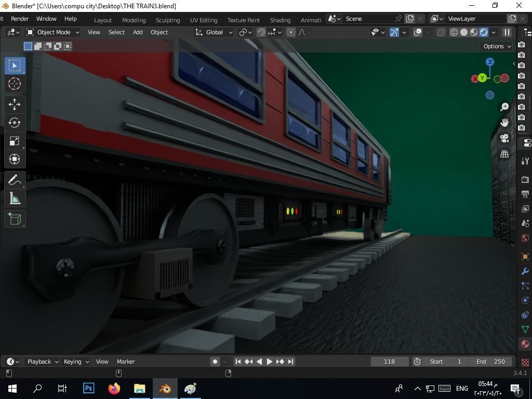Open the Object Constraints tab
532x399 pixels.
tap(525, 315)
